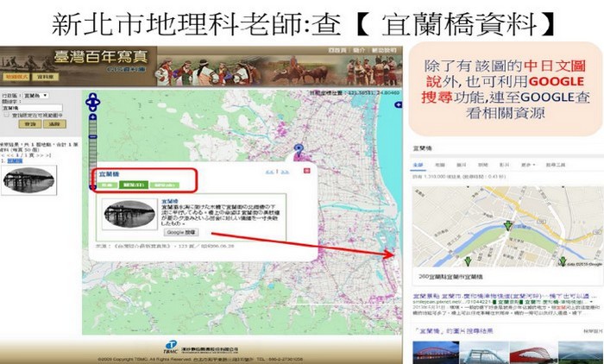
Task: Click the map pan control arrows
Action: (92, 102)
